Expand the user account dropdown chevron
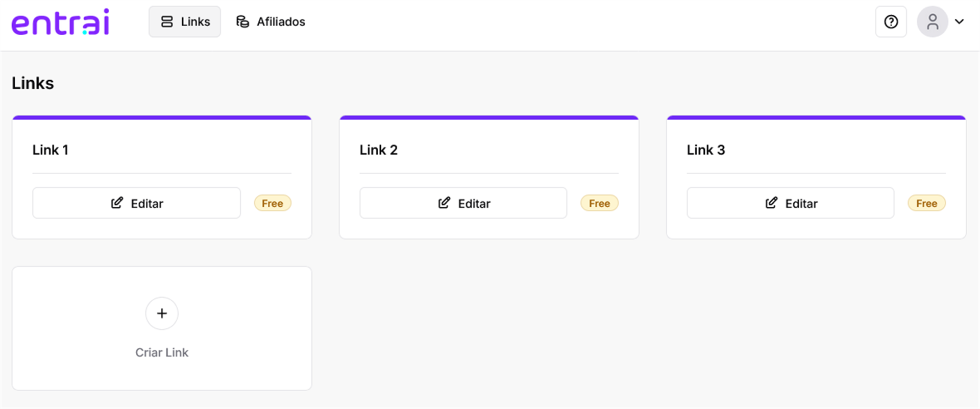 coord(960,22)
